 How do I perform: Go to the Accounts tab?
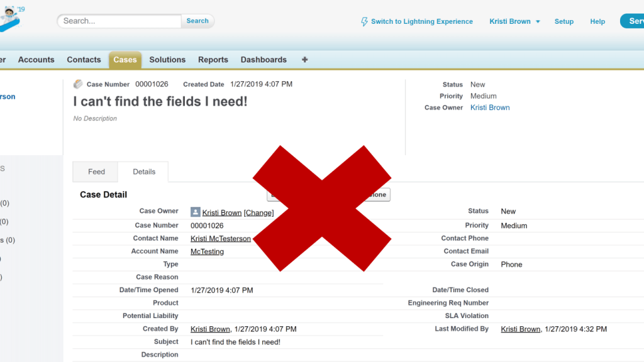coord(36,60)
